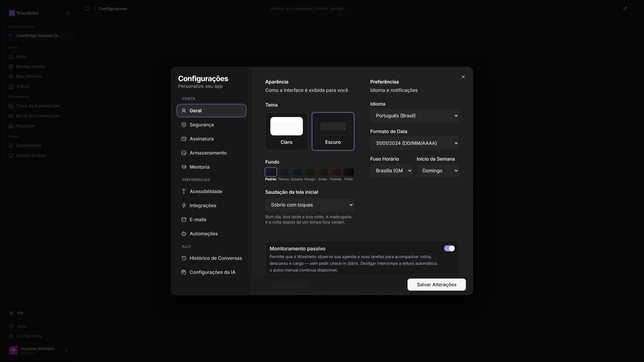Open the Saudação da tela inicial dropdown
Image resolution: width=644 pixels, height=362 pixels.
pyautogui.click(x=309, y=205)
